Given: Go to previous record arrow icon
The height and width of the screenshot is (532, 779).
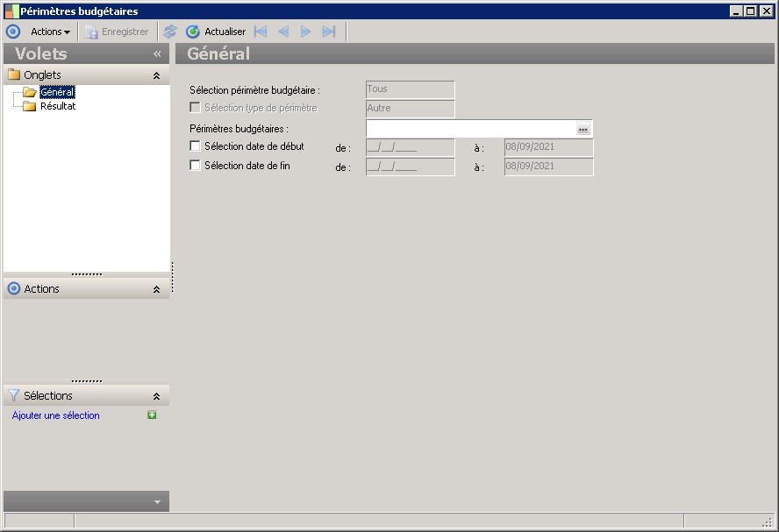Looking at the screenshot, I should pyautogui.click(x=283, y=32).
